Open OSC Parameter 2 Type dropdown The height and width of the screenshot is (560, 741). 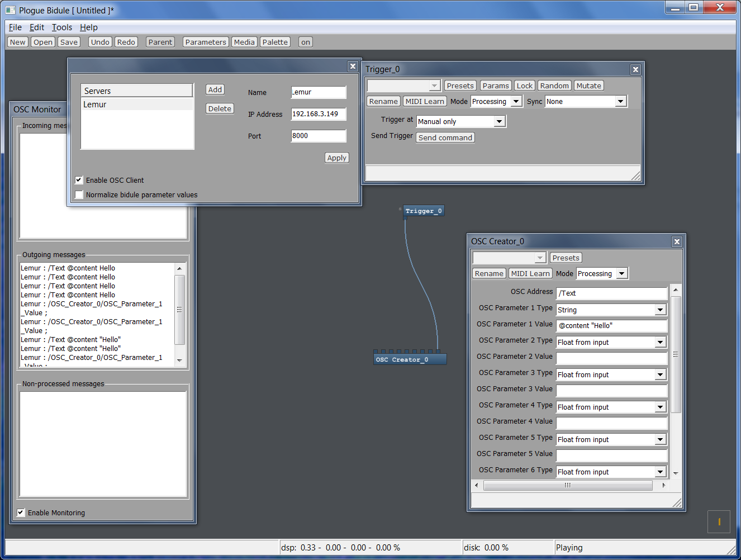(611, 342)
